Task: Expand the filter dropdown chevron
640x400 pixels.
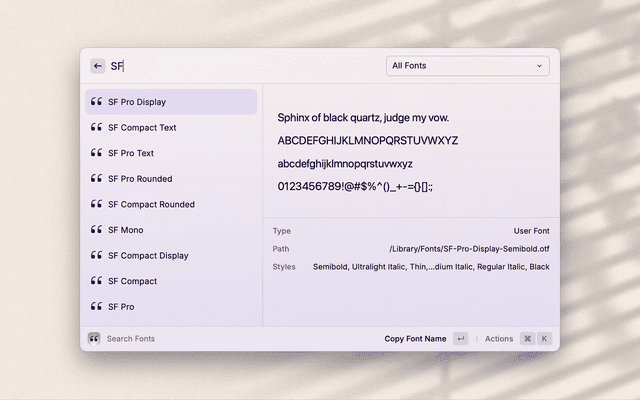Action: point(540,66)
